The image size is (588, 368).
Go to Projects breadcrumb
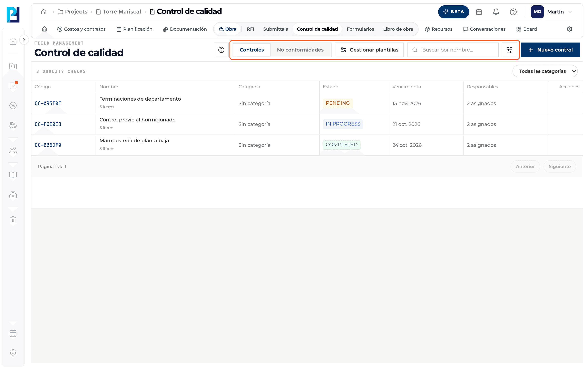[72, 12]
